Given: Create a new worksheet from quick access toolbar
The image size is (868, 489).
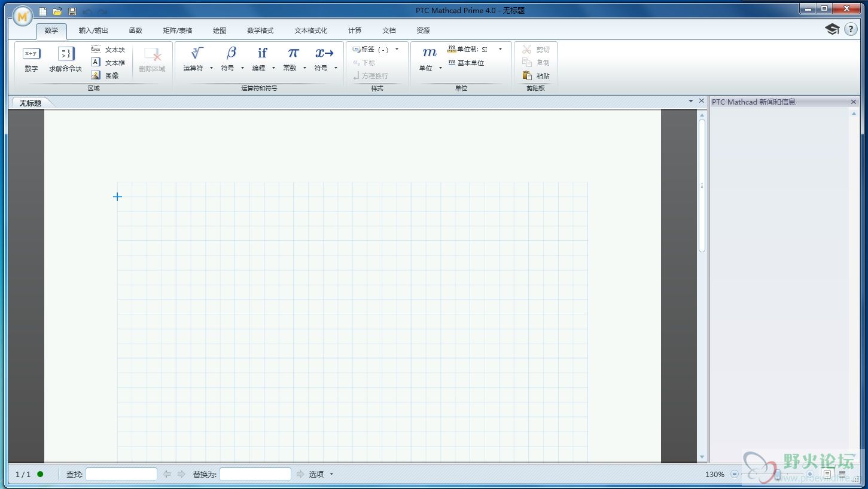Looking at the screenshot, I should pos(42,11).
